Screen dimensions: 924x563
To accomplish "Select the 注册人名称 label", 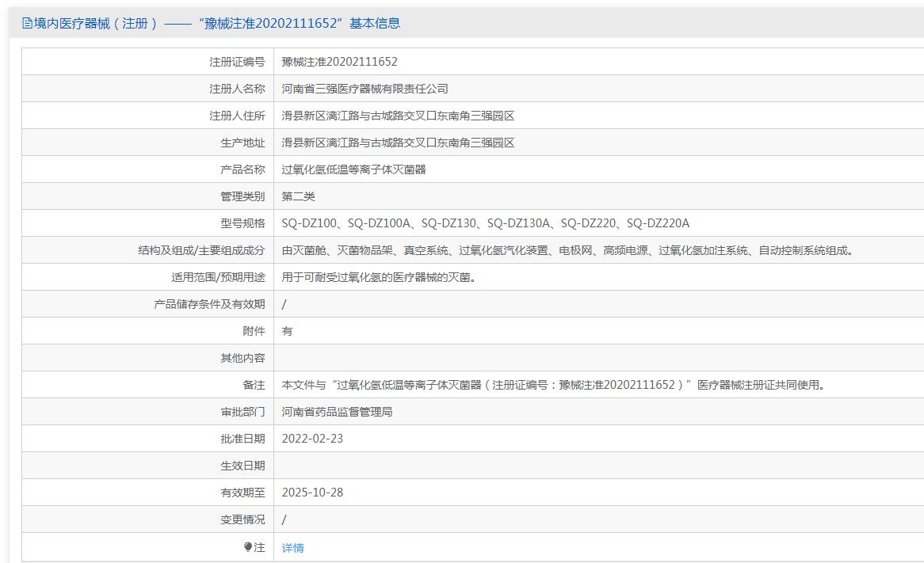I will pos(237,89).
